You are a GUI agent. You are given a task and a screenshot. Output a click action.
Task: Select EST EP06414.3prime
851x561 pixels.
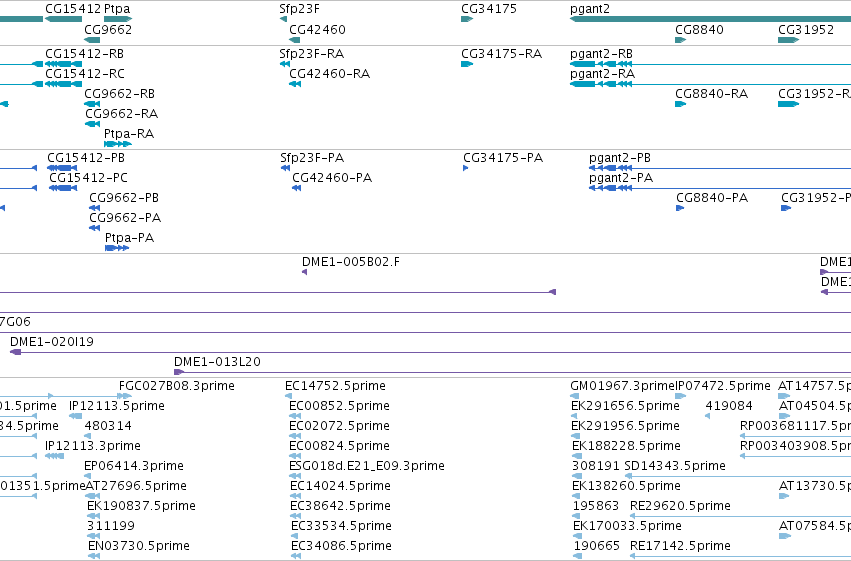click(87, 476)
